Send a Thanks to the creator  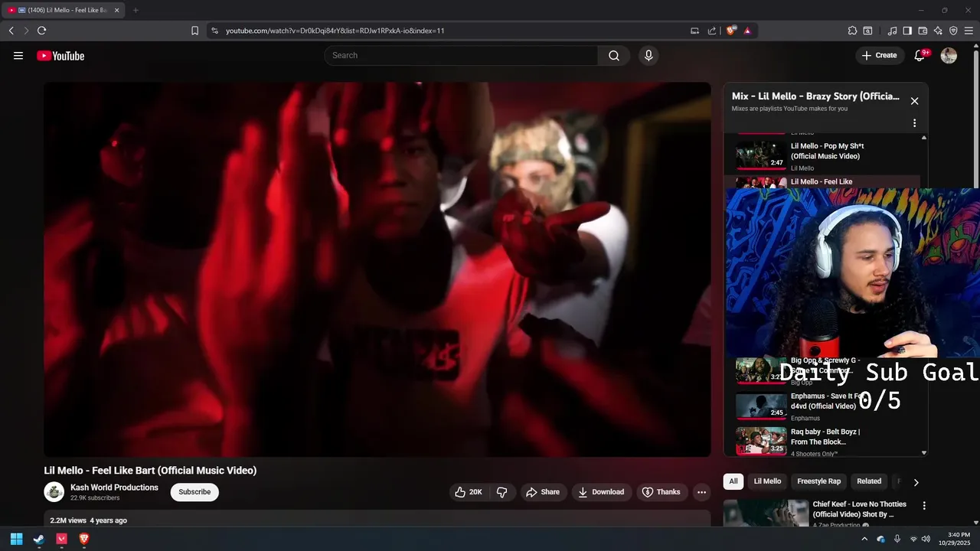tap(661, 492)
